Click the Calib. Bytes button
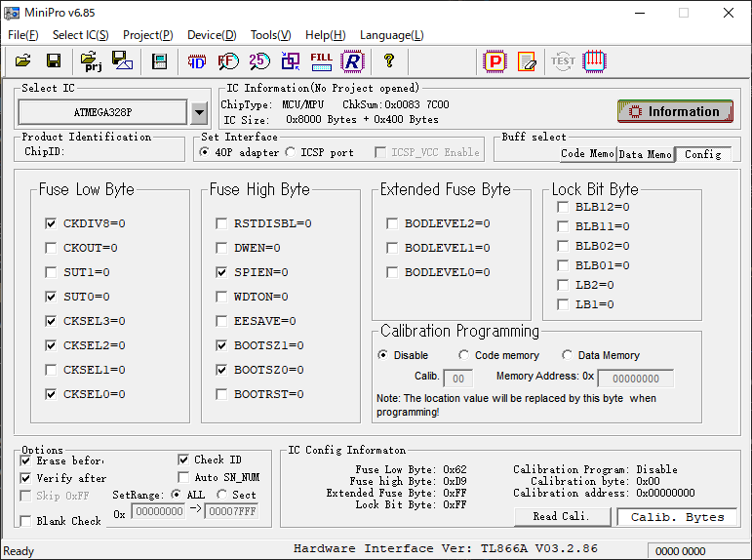 pos(677,517)
